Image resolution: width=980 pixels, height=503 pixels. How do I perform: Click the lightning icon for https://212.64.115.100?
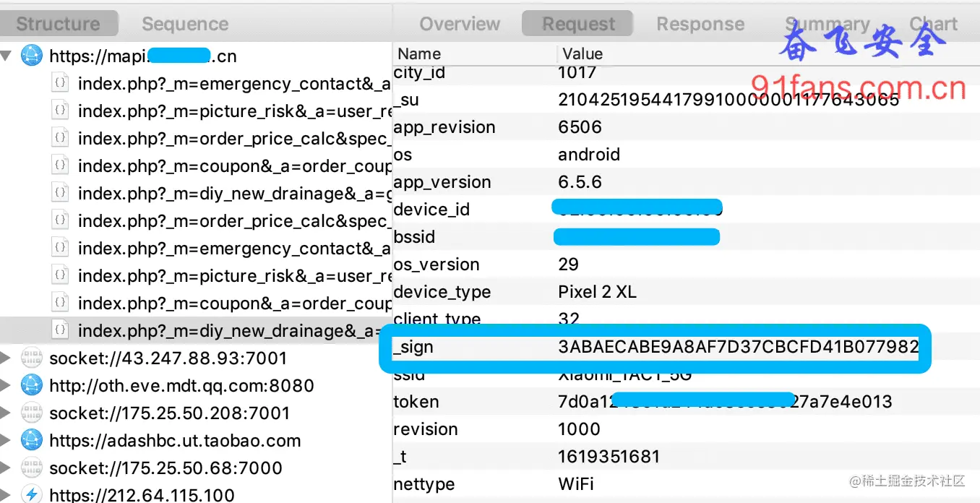click(x=31, y=494)
